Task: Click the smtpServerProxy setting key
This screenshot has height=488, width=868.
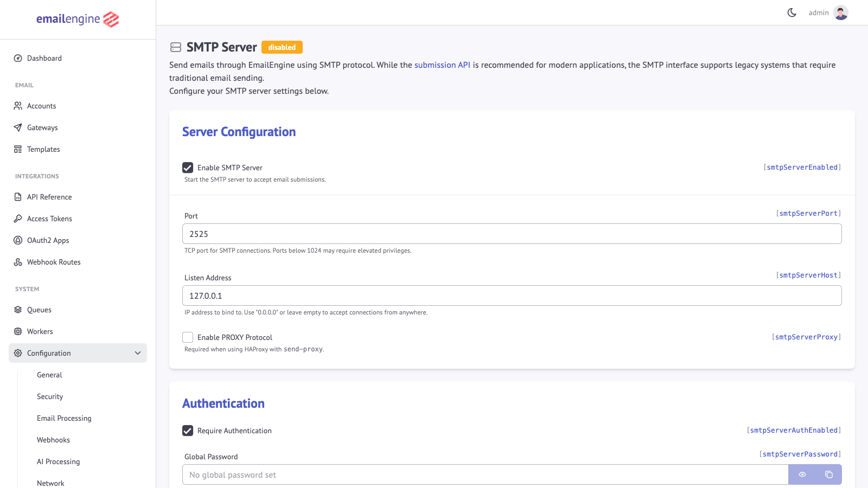Action: coord(807,337)
